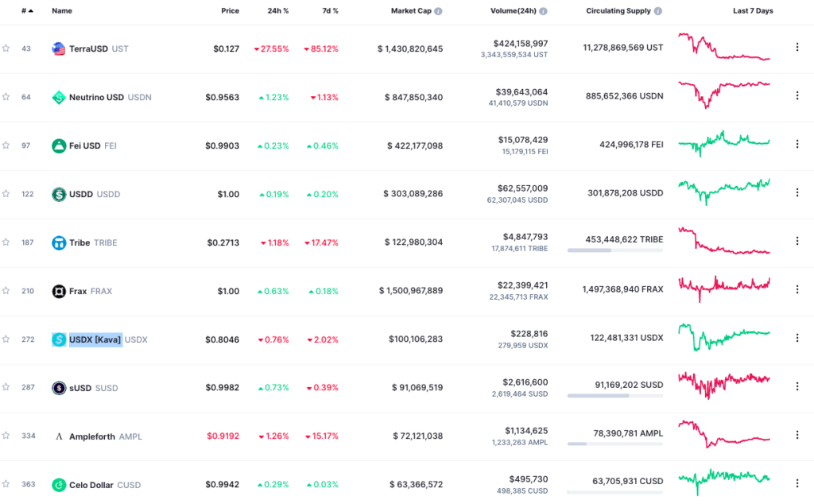Toggle favorite star for sUSD row
Viewport: 814px width, 504px height.
click(x=6, y=388)
